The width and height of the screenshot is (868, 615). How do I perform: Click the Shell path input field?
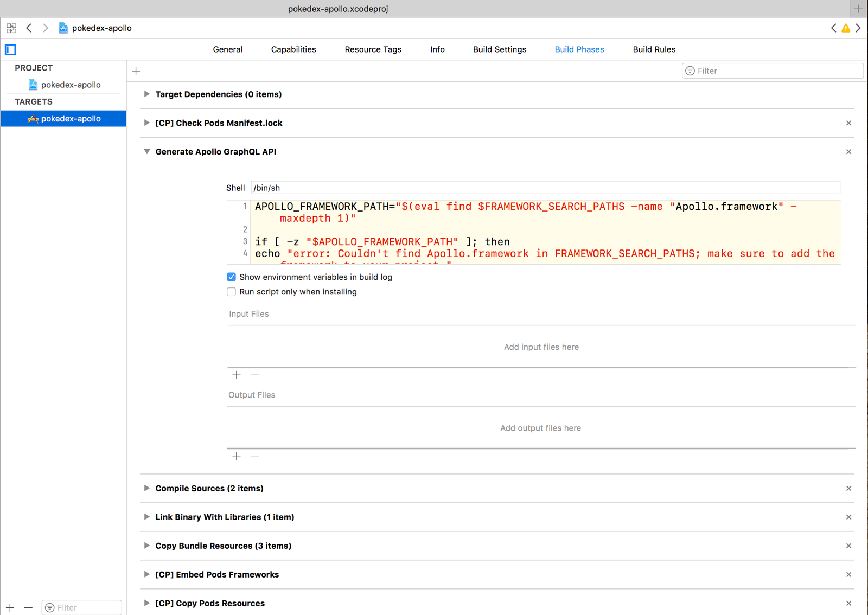(x=545, y=188)
